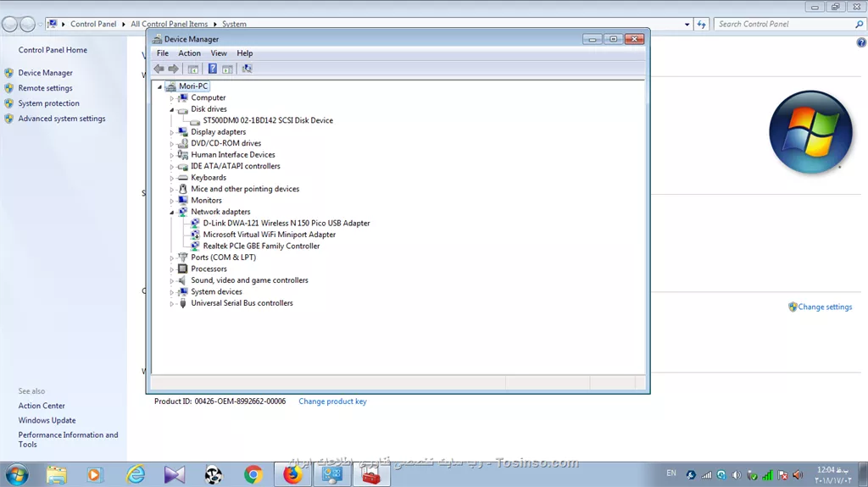Toggle the Show/Hide Console Tree toolbar icon
The height and width of the screenshot is (487, 868).
coord(193,69)
